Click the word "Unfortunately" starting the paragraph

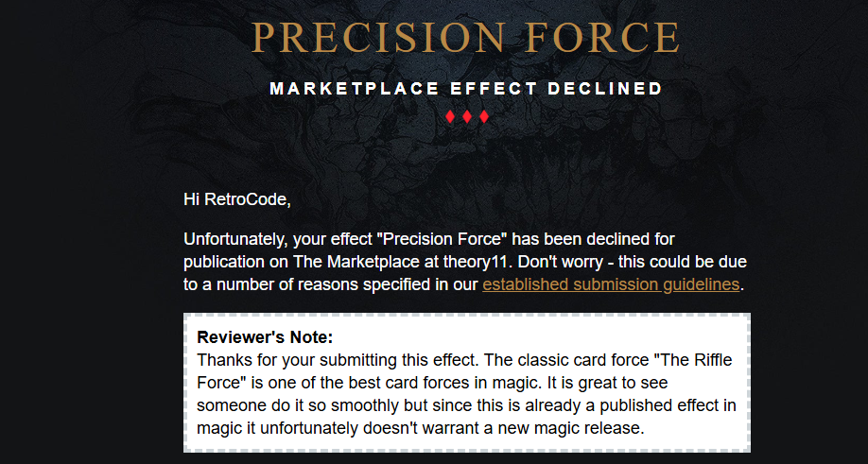(x=229, y=238)
